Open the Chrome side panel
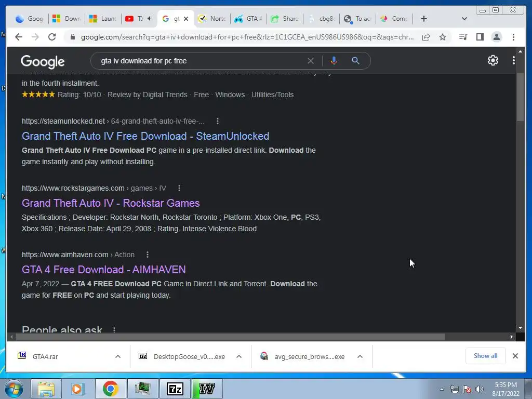Image resolution: width=532 pixels, height=399 pixels. 480,37
